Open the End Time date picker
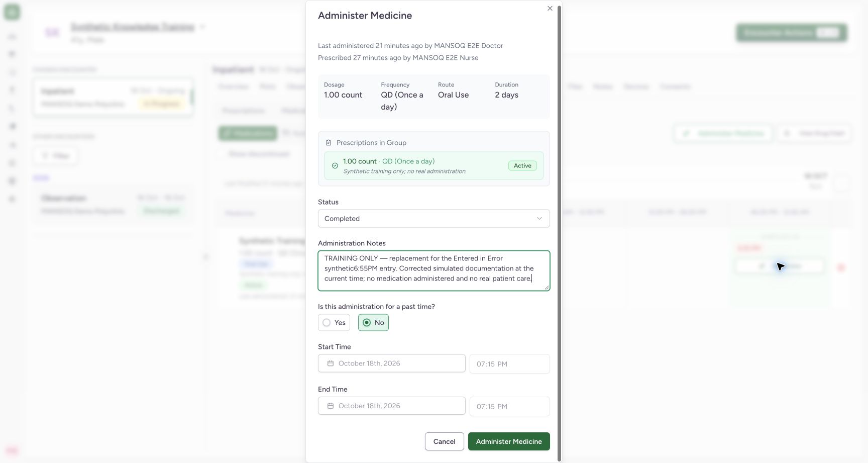The height and width of the screenshot is (463, 868). coord(392,406)
